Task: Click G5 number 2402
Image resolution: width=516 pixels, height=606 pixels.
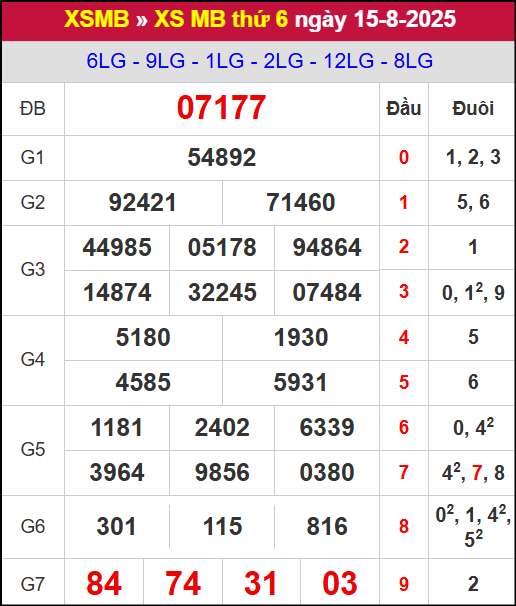Action: tap(222, 428)
